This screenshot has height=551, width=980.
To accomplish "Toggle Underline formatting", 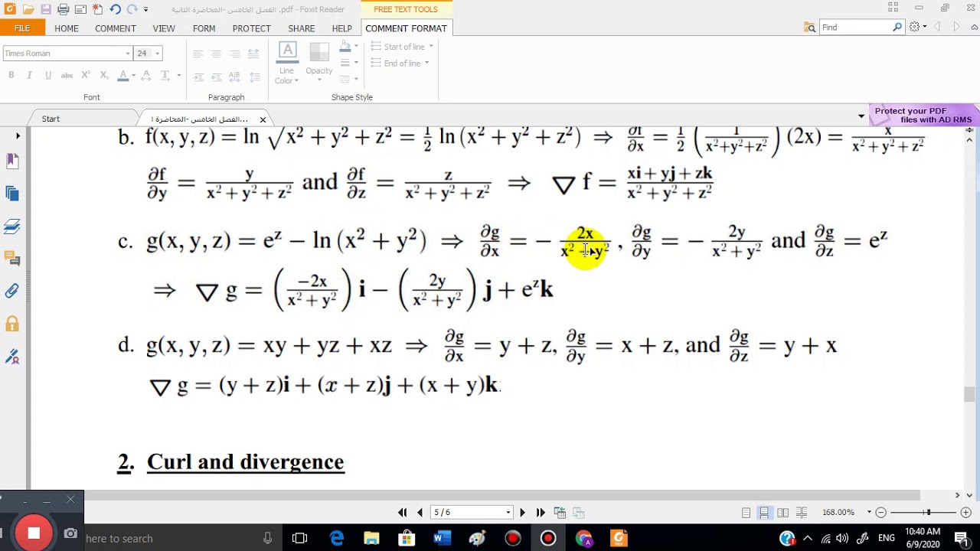I will 48,75.
